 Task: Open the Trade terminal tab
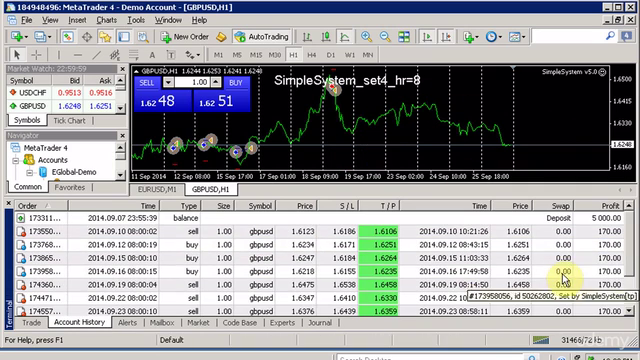[31, 322]
